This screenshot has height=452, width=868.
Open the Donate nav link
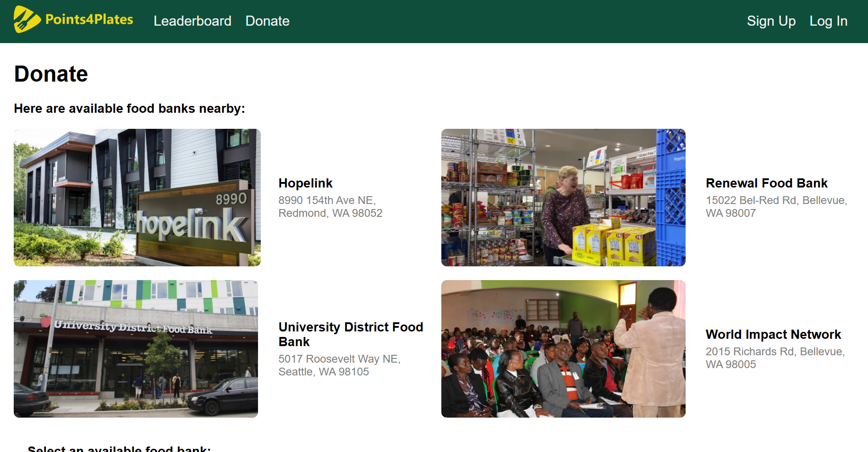268,21
